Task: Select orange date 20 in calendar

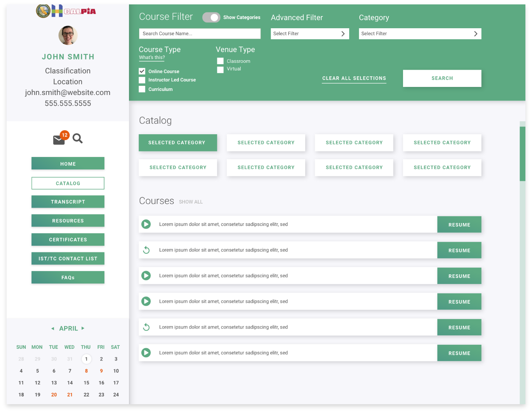Action: tap(54, 395)
